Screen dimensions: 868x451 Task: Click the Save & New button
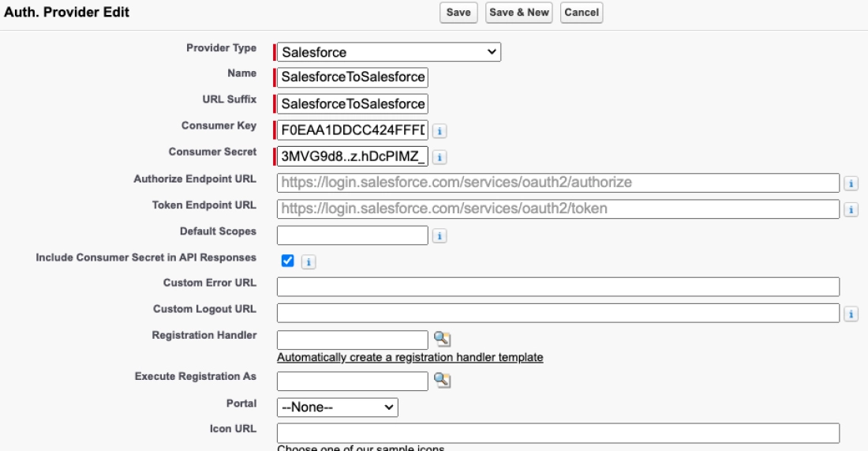pos(518,13)
